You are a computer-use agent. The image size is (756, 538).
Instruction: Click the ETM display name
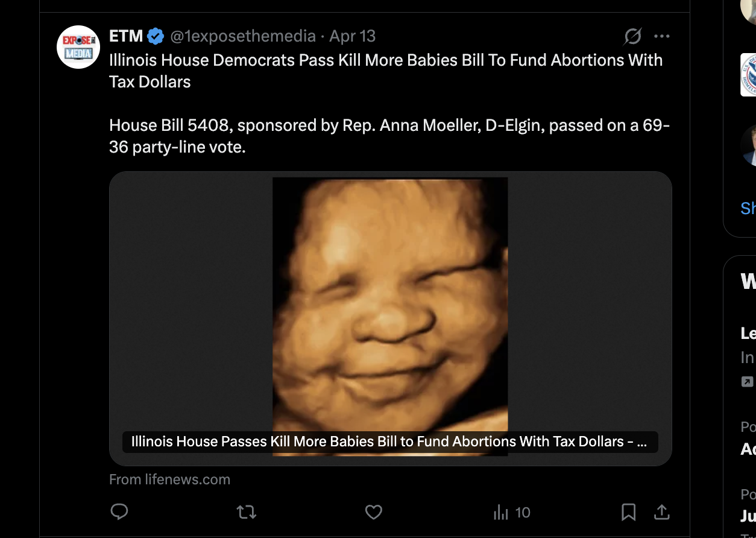click(x=125, y=36)
